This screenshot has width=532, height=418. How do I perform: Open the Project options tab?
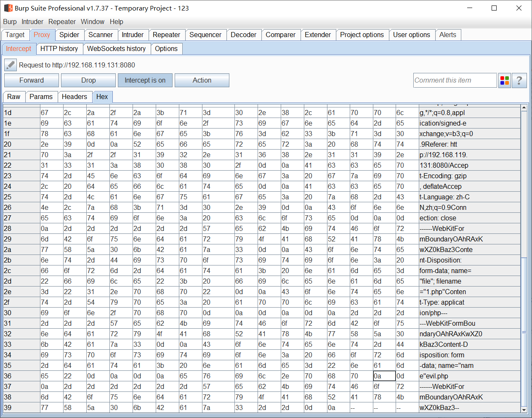(362, 35)
